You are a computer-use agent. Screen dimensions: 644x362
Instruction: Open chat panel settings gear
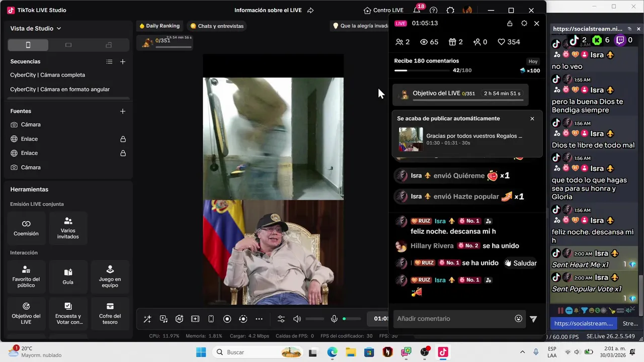524,24
